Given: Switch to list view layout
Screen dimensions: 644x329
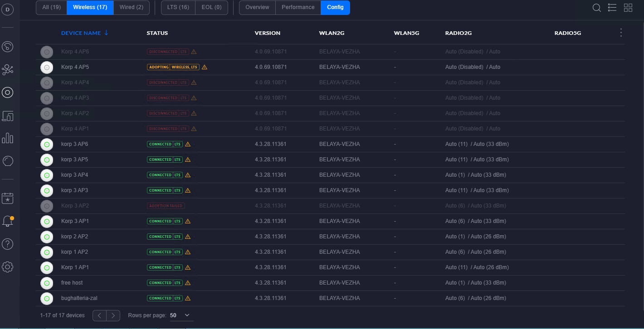Looking at the screenshot, I should coord(612,8).
